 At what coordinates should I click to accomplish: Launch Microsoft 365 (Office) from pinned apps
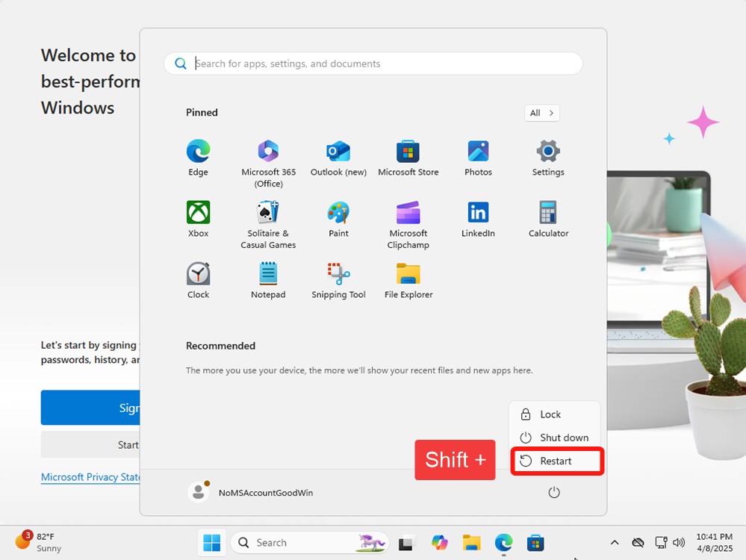[x=268, y=164]
